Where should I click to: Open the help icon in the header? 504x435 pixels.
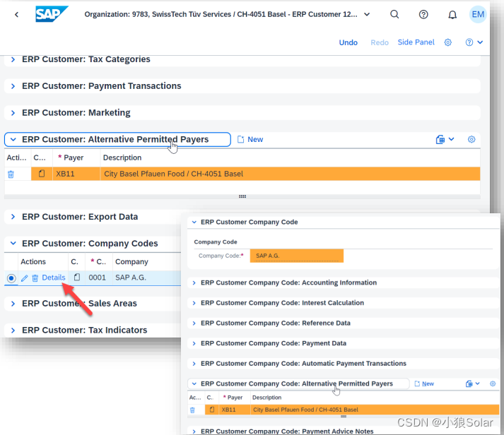coord(423,14)
